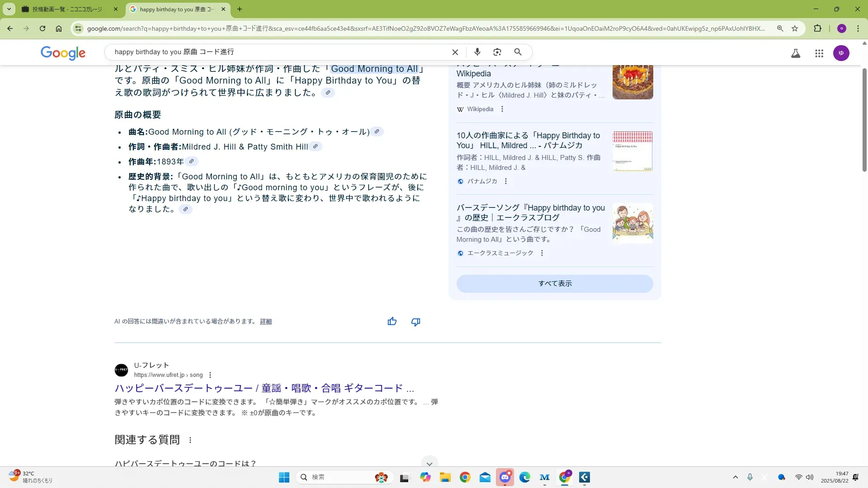
Task: Open the ハッピーバースデートゥーユー U-フレット result link
Action: 264,388
